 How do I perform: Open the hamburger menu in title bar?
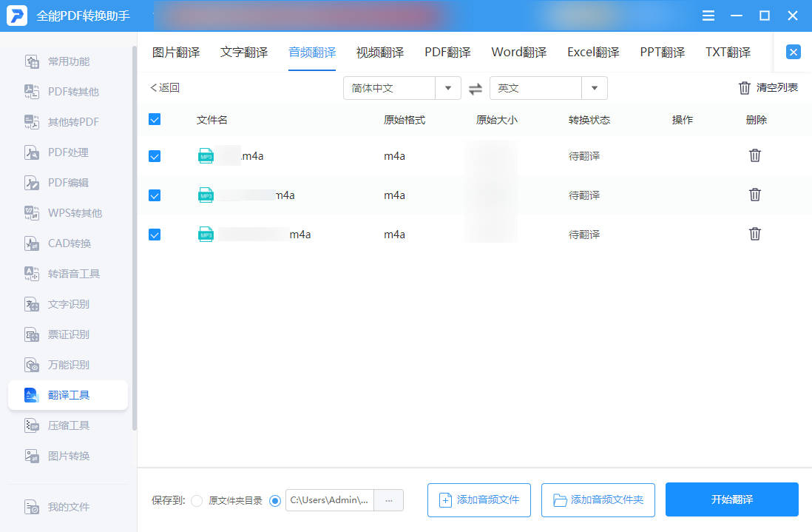708,16
